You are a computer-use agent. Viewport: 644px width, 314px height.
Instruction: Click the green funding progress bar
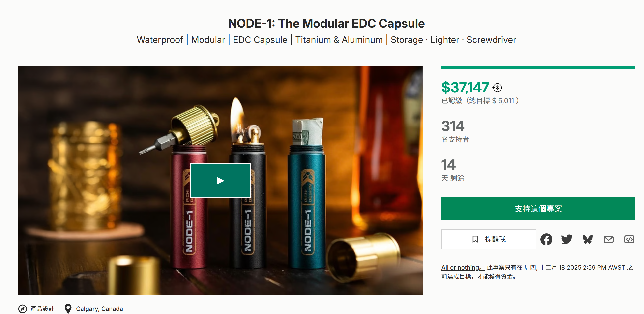(538, 68)
